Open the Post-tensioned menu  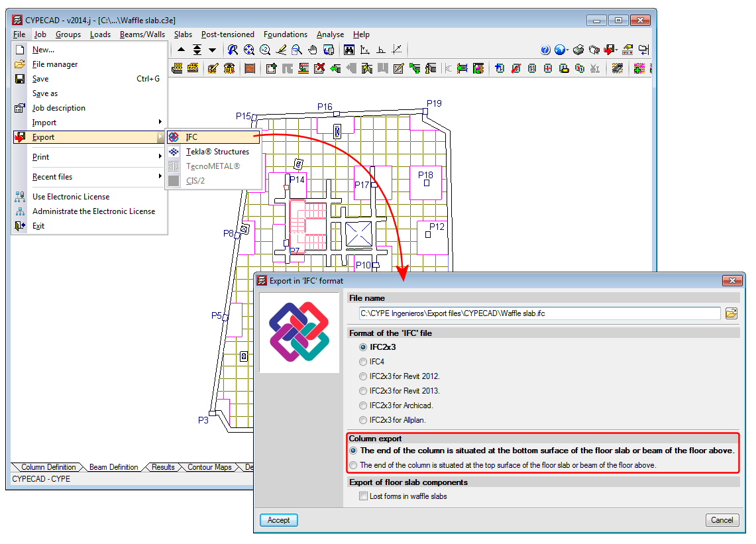(227, 34)
